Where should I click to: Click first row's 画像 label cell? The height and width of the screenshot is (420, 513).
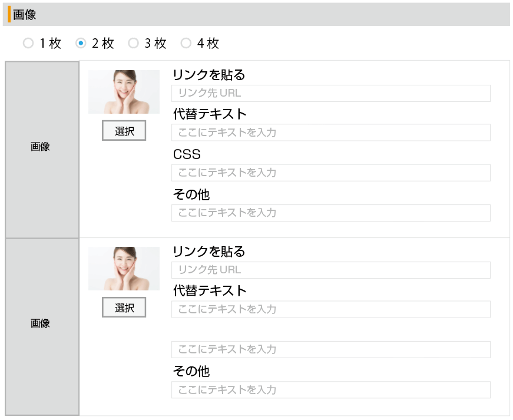(x=42, y=150)
